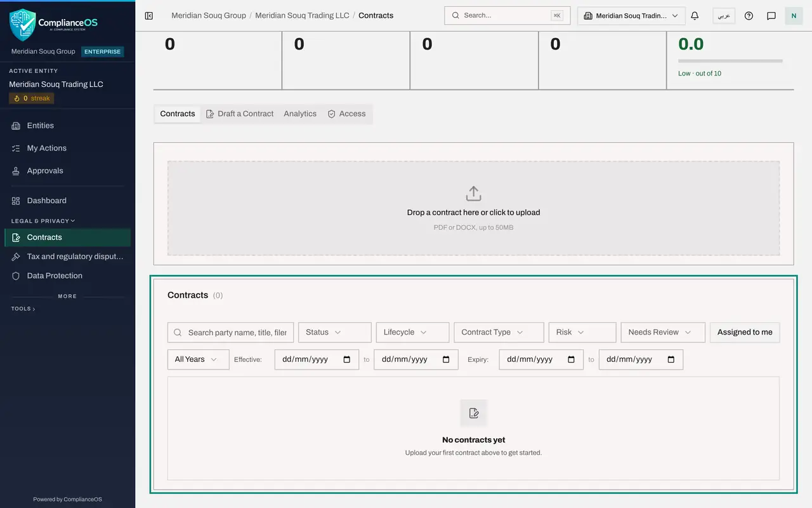Switch language to Arabic
The width and height of the screenshot is (812, 508).
tap(724, 16)
